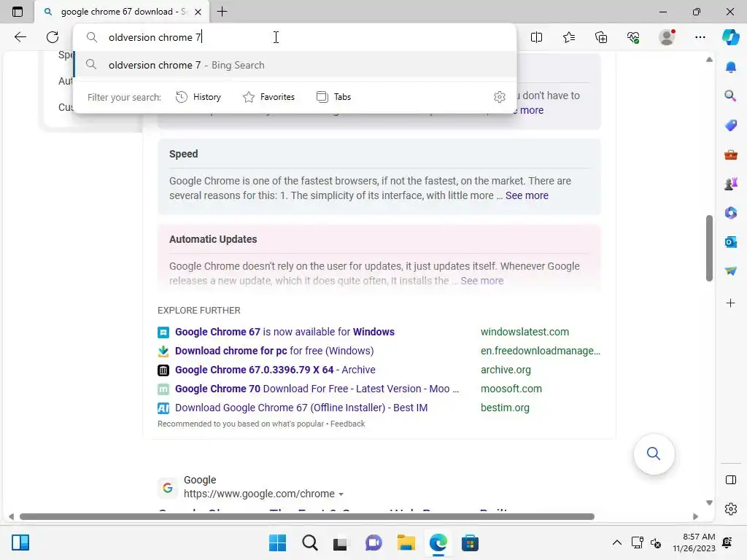Click the bestim.org source
The image size is (747, 560).
(505, 408)
